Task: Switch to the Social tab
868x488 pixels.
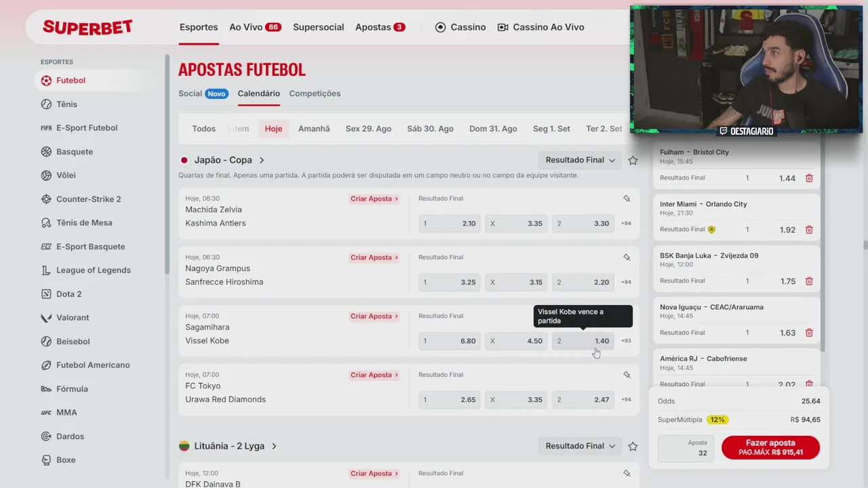Action: pos(203,94)
